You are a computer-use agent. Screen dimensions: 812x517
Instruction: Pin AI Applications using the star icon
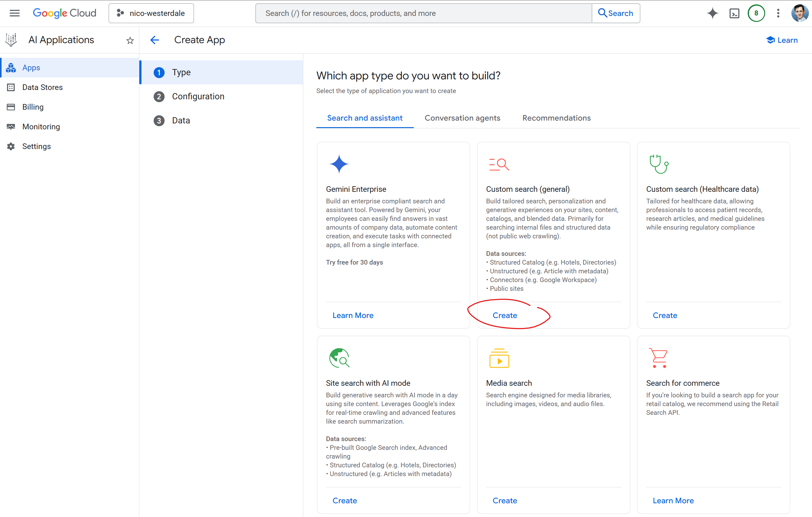point(130,40)
